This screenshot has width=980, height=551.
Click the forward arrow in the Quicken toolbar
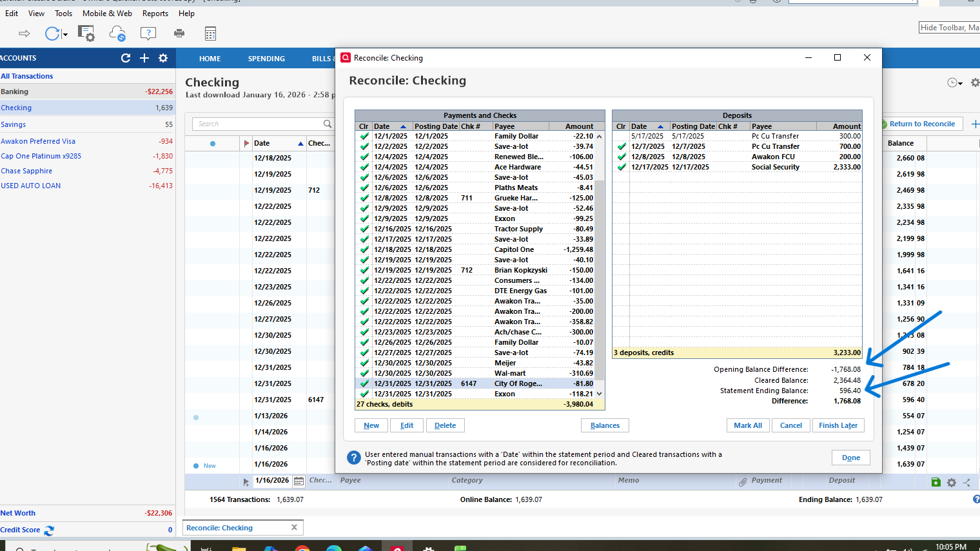pyautogui.click(x=24, y=34)
